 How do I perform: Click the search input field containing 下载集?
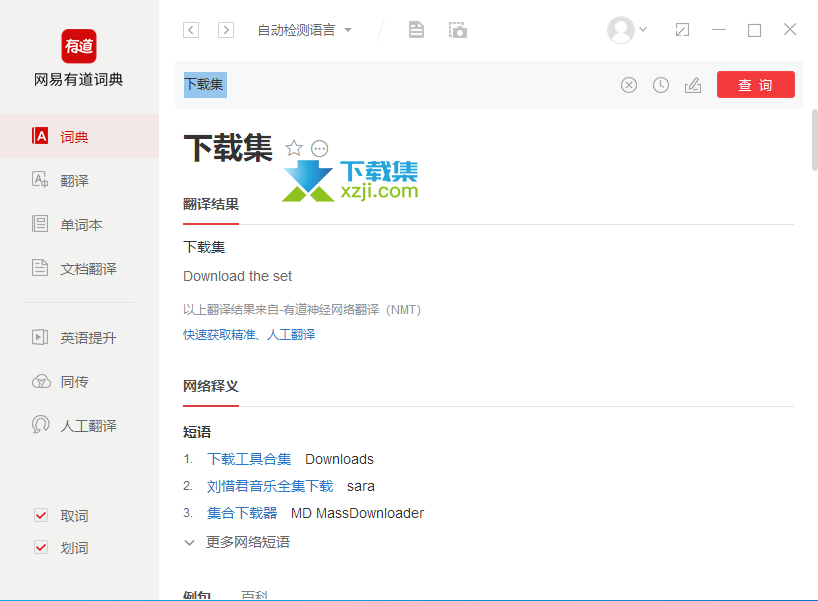[396, 85]
